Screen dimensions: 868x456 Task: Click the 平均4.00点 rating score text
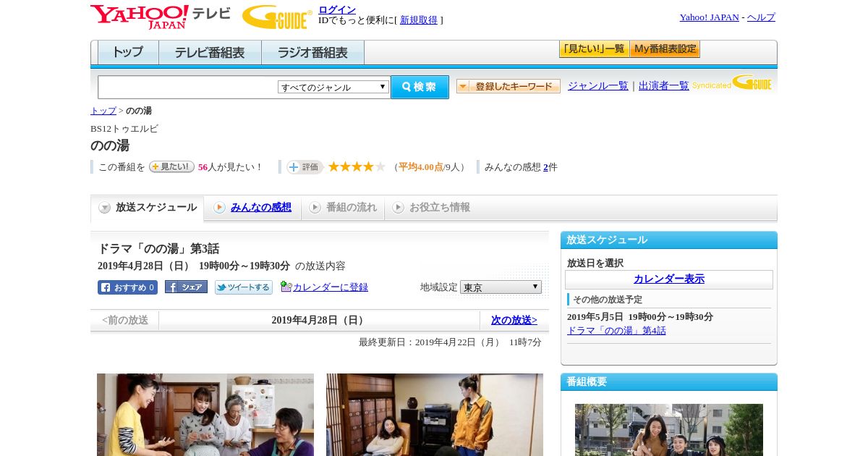point(421,167)
